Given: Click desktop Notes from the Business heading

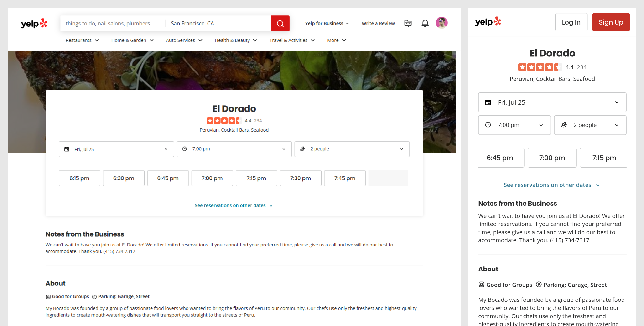Looking at the screenshot, I should (84, 234).
